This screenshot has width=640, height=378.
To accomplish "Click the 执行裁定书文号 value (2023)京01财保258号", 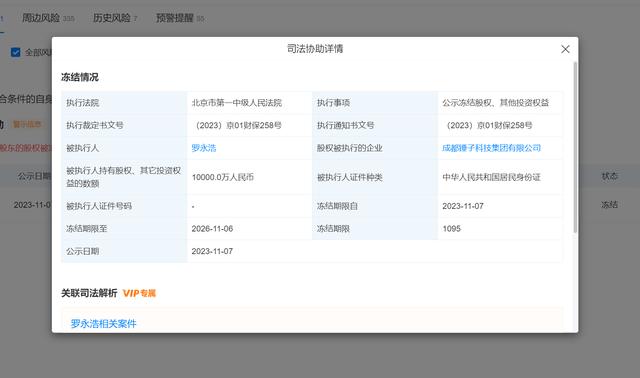I will pos(237,125).
